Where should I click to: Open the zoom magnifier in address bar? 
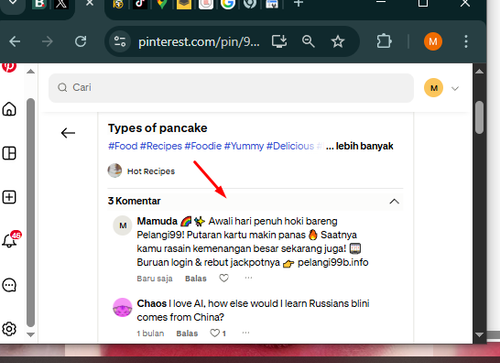tap(308, 42)
